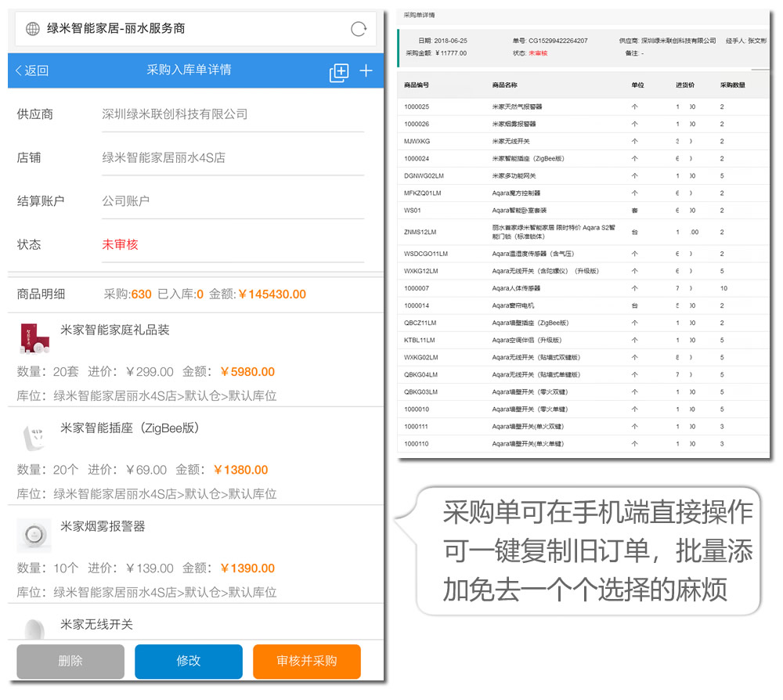Screen dimensions: 783x700
Task: Click the 商品名称 column header
Action: point(504,85)
